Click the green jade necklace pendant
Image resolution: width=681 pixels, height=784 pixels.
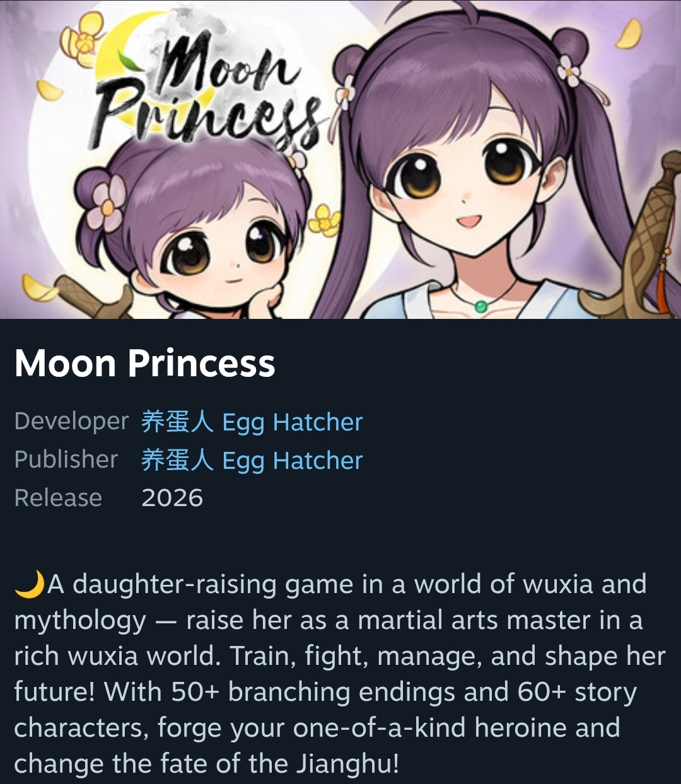pyautogui.click(x=480, y=306)
